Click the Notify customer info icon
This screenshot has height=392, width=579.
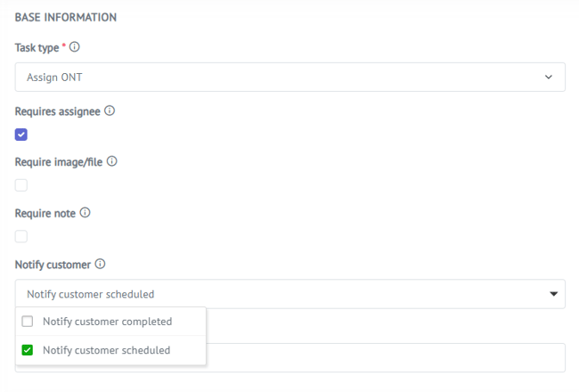coord(100,264)
